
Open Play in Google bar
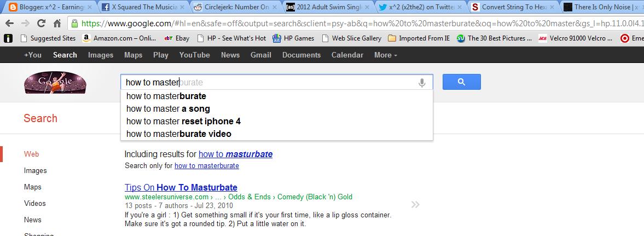tap(160, 55)
